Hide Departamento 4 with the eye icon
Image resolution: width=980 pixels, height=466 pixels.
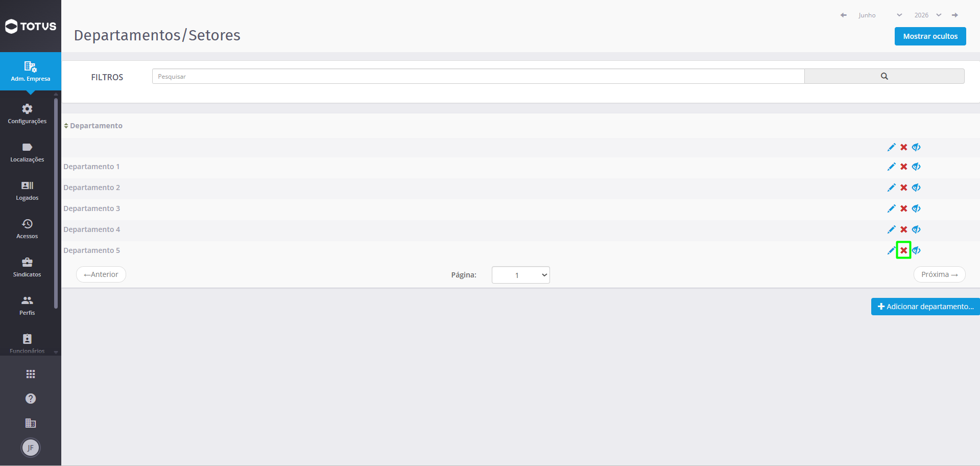(x=916, y=229)
